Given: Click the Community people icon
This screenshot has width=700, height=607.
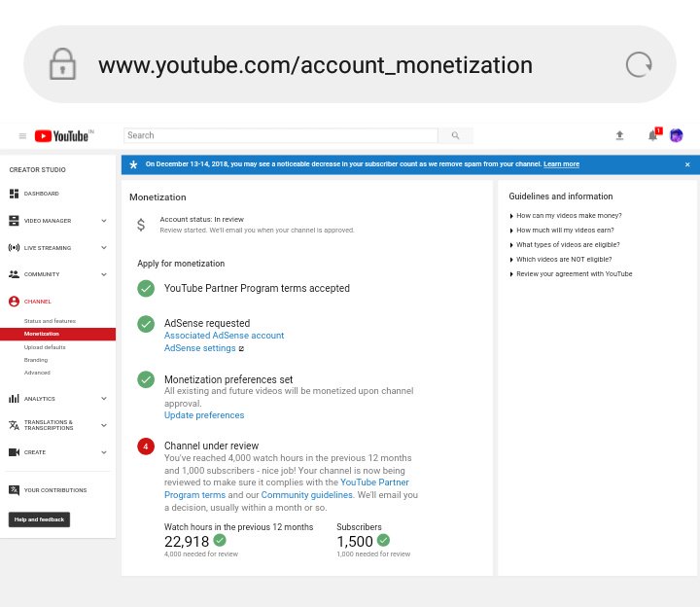Looking at the screenshot, I should coord(14,274).
